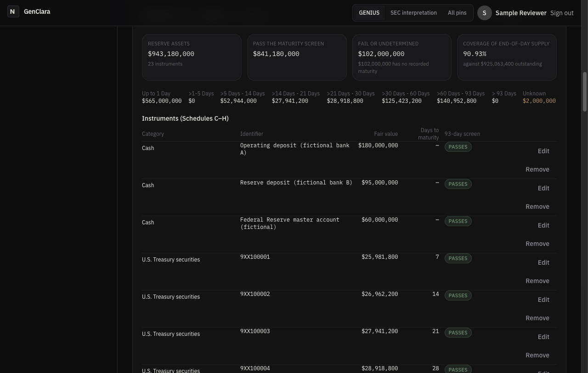Edit Treasury security 9XX100003
This screenshot has height=373, width=588.
coord(543,337)
